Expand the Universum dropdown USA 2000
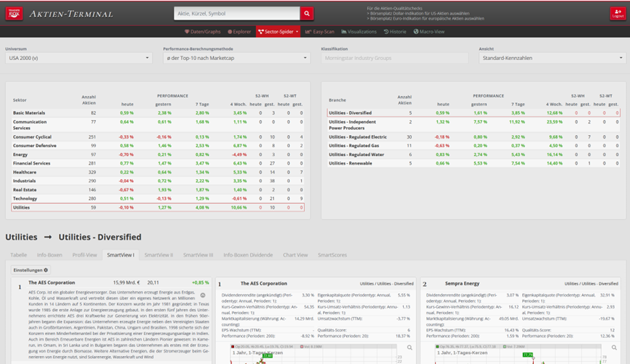 tap(78, 58)
